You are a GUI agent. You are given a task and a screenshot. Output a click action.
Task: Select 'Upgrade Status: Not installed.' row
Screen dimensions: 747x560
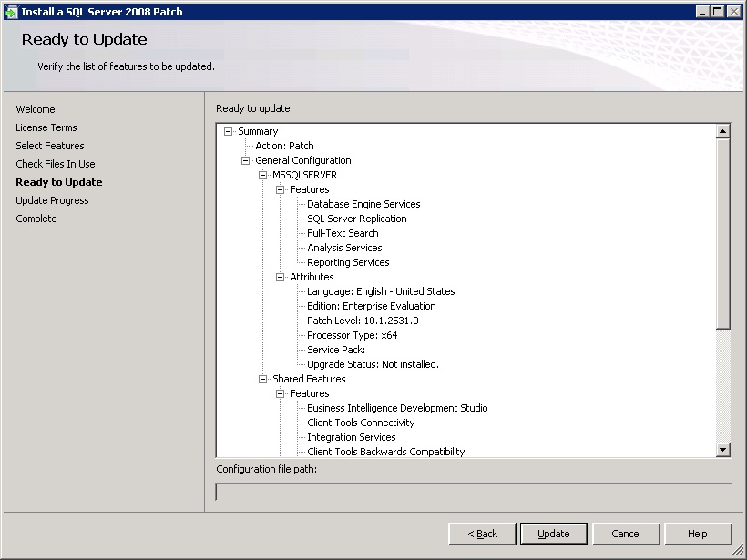pos(373,364)
